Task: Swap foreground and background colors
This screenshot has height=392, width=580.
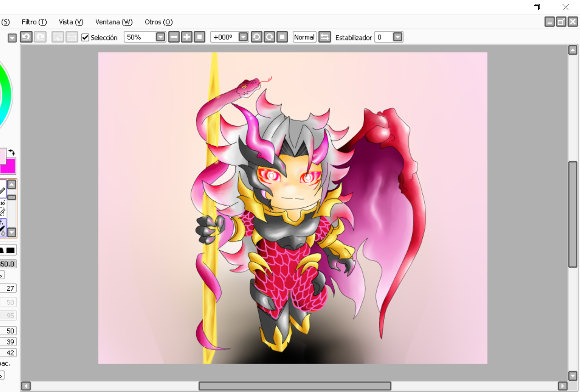Action: click(x=12, y=152)
